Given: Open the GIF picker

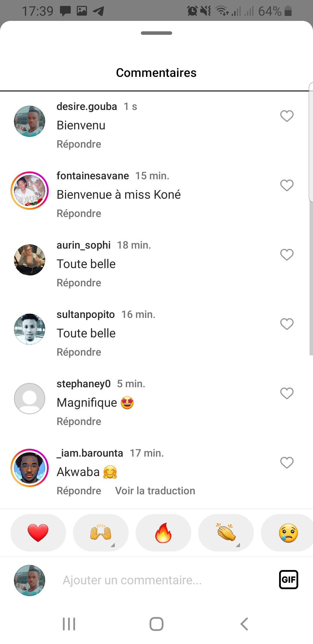Looking at the screenshot, I should click(288, 580).
